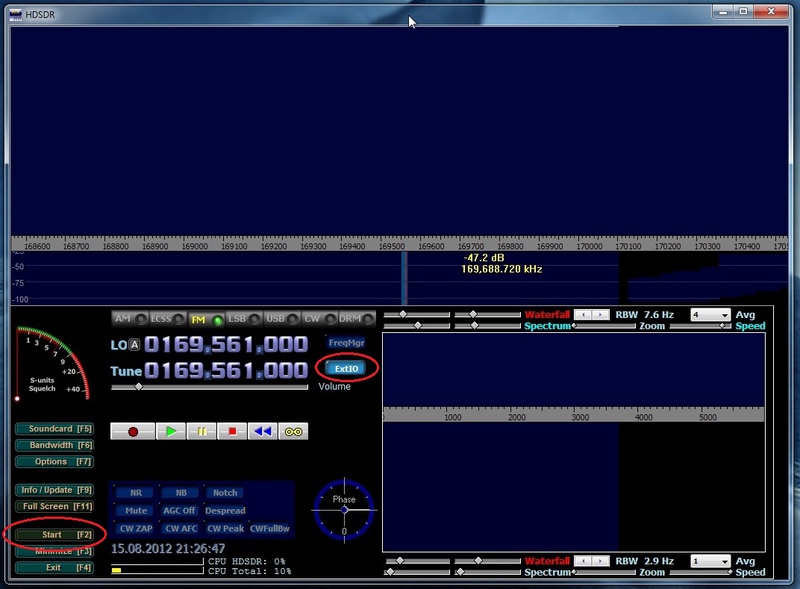The height and width of the screenshot is (589, 800).
Task: Click the LO frequency display
Action: (226, 345)
